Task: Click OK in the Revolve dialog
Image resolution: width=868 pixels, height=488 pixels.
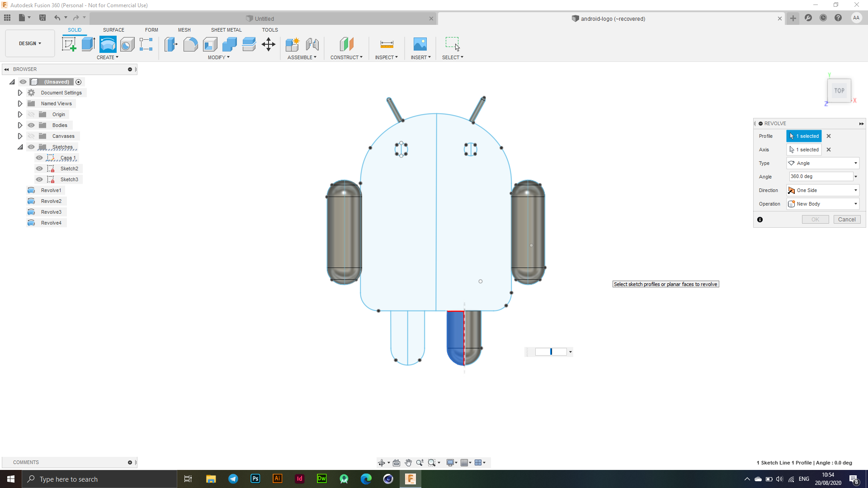Action: [815, 220]
